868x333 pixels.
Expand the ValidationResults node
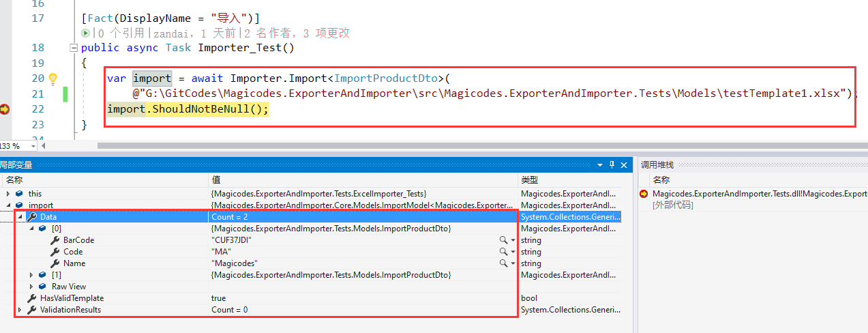point(20,310)
